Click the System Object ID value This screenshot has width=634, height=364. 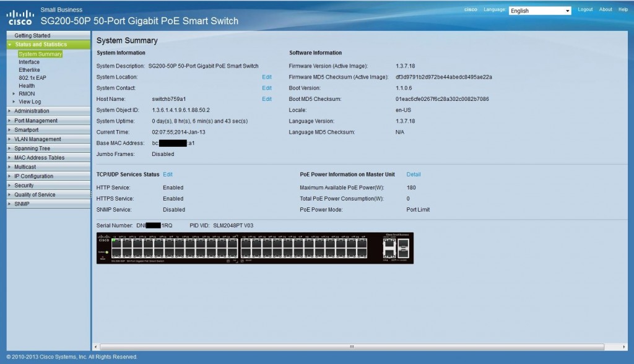point(181,110)
